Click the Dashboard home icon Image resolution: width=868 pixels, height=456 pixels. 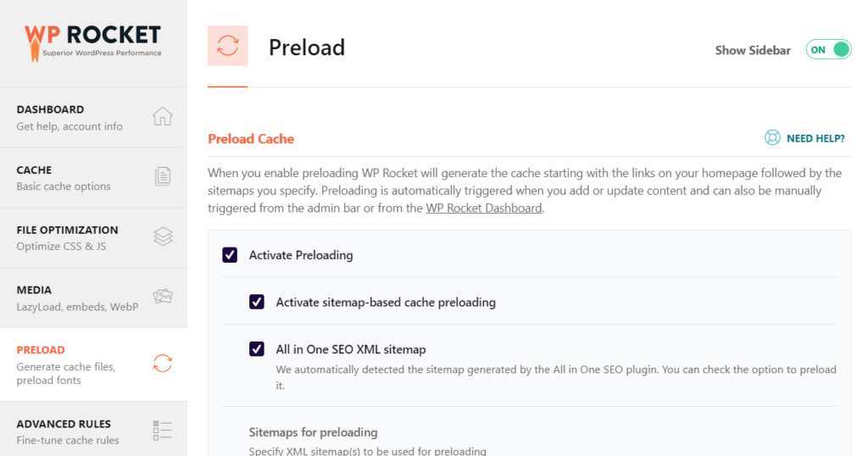click(163, 116)
